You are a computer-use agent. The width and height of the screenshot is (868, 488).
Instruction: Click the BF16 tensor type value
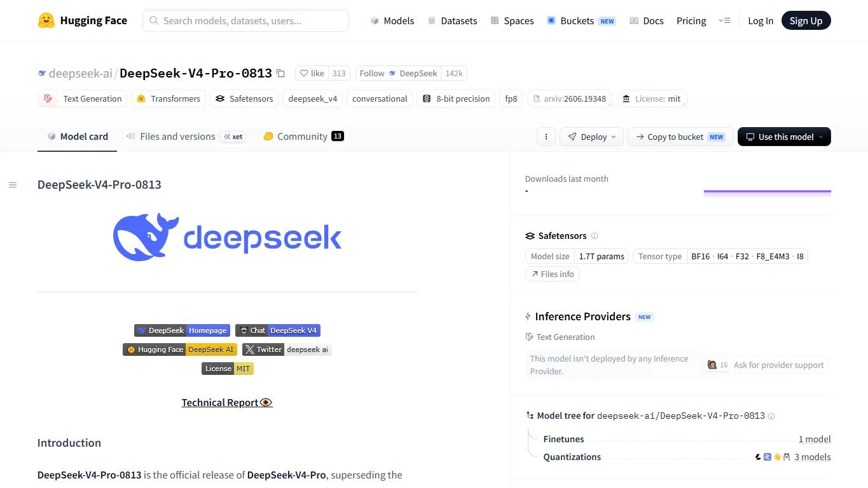tap(701, 256)
